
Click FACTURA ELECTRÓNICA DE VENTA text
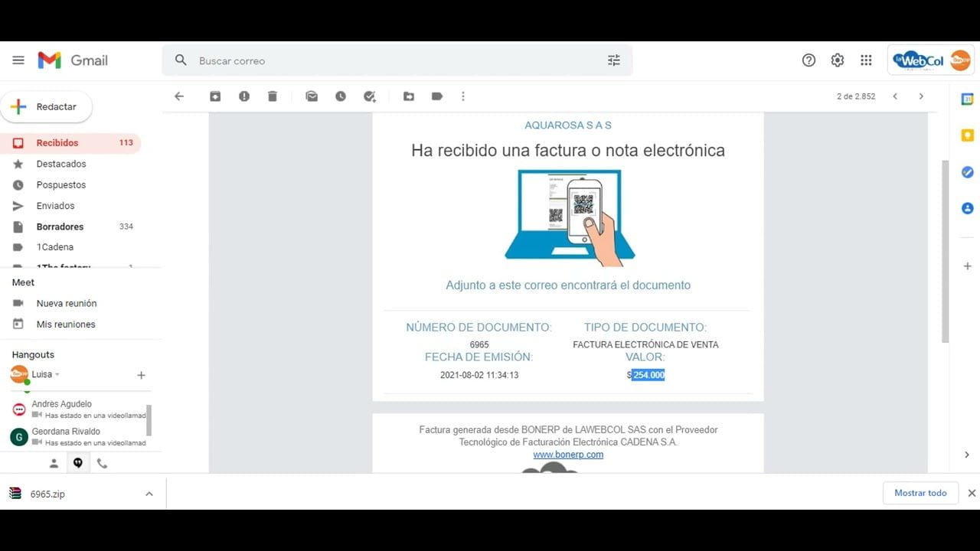pyautogui.click(x=645, y=345)
